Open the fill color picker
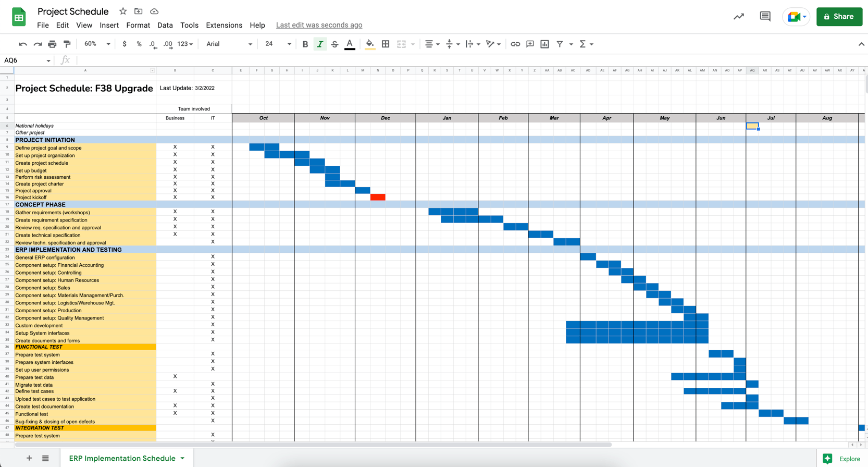 click(369, 44)
